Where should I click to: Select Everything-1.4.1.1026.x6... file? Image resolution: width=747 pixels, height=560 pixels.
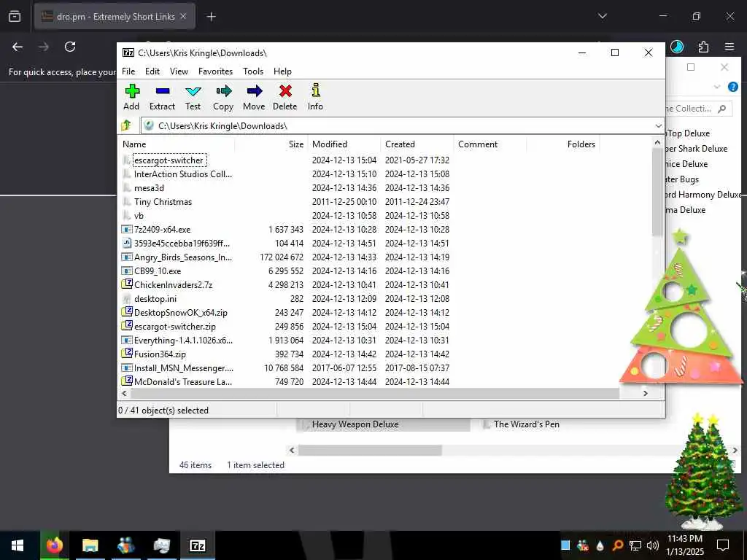click(x=183, y=341)
